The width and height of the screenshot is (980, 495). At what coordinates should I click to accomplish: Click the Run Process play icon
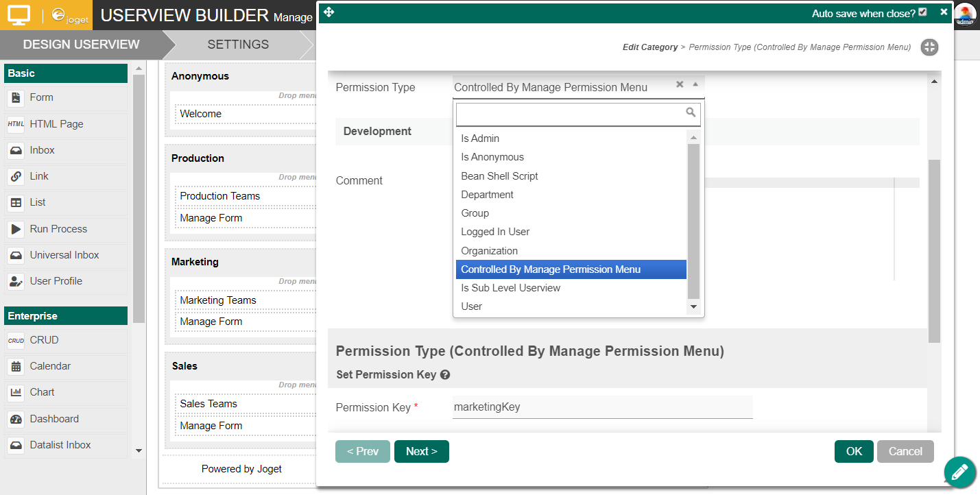click(16, 229)
